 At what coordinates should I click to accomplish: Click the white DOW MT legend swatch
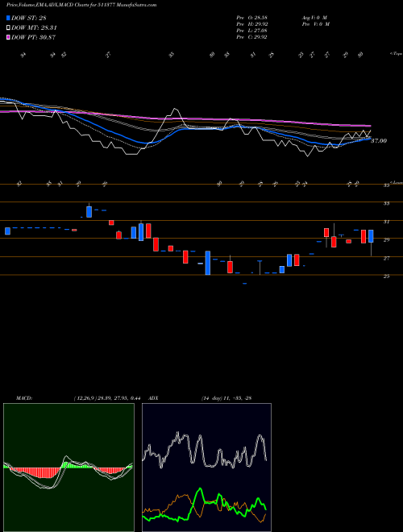coord(8,28)
